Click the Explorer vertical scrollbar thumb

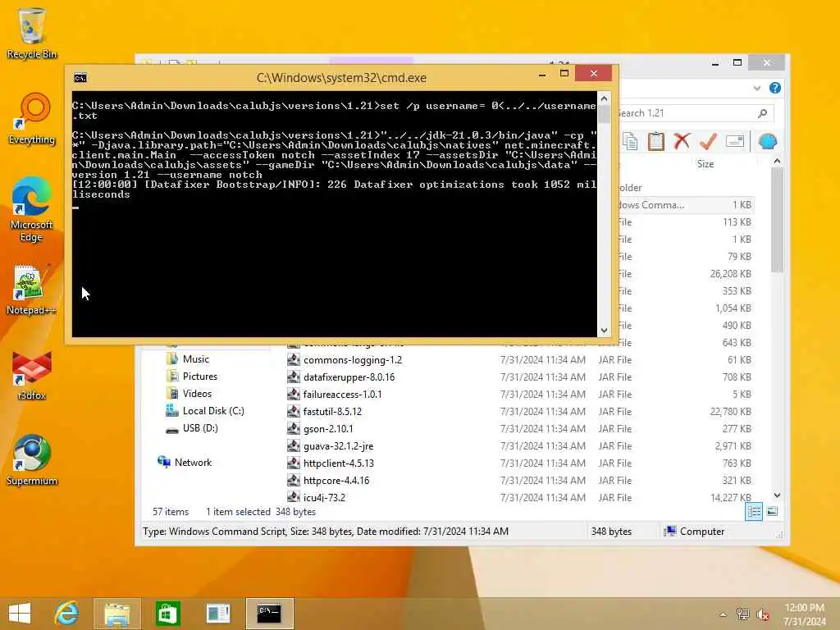(778, 220)
